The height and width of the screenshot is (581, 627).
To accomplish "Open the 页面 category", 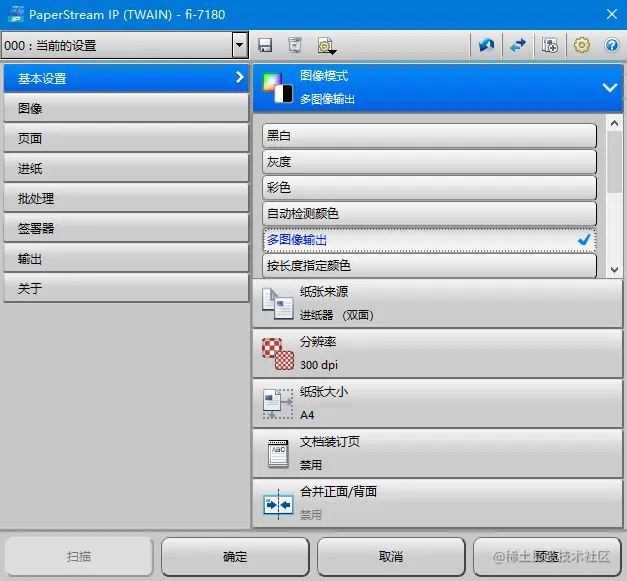I will click(x=126, y=138).
